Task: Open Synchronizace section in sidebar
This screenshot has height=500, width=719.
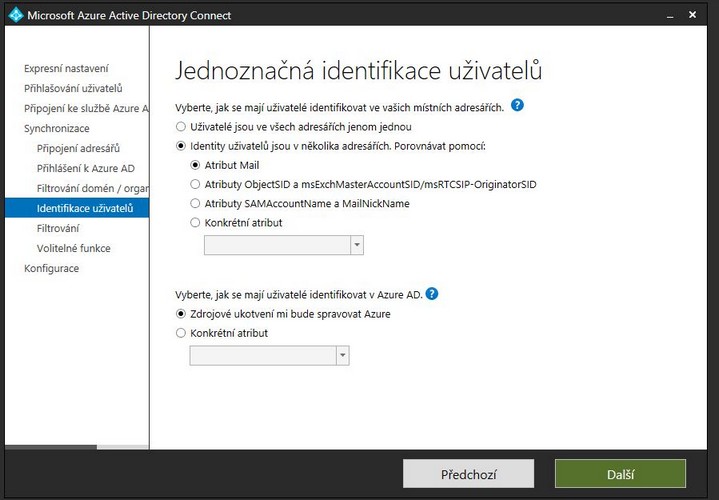Action: point(56,128)
